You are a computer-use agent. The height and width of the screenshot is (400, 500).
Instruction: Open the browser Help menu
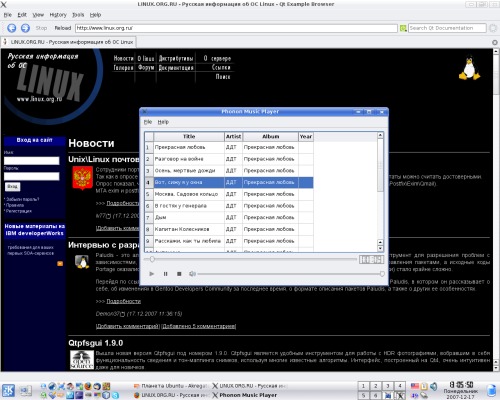pyautogui.click(x=95, y=15)
